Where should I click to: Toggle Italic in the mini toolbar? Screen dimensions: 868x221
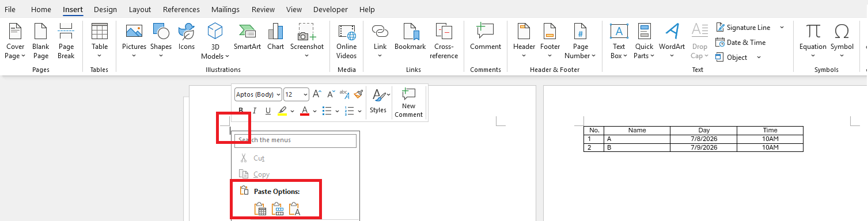[255, 110]
